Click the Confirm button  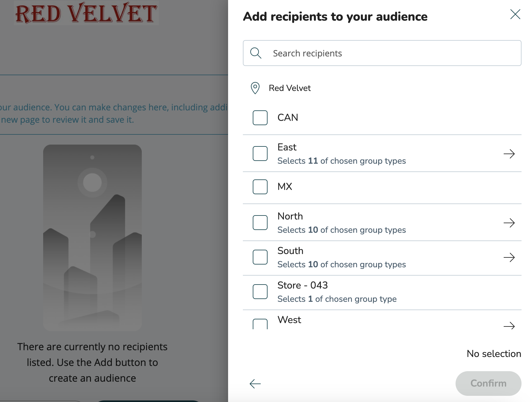(x=488, y=383)
